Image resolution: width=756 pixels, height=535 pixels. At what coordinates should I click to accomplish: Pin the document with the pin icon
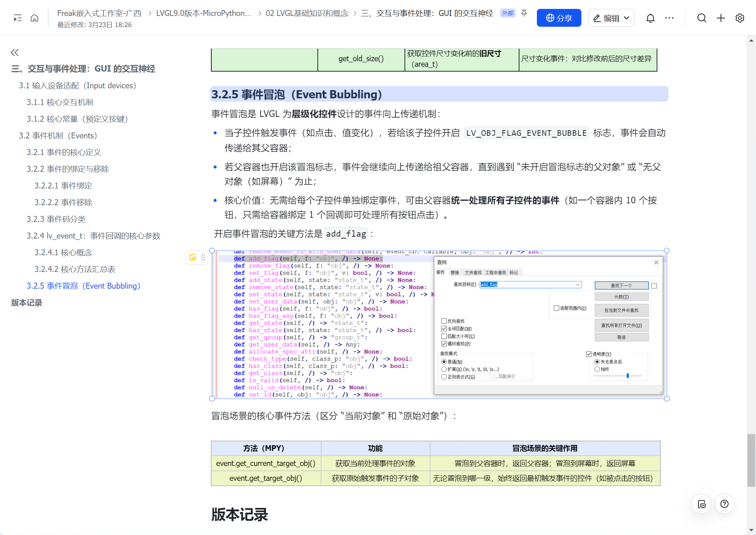[524, 13]
